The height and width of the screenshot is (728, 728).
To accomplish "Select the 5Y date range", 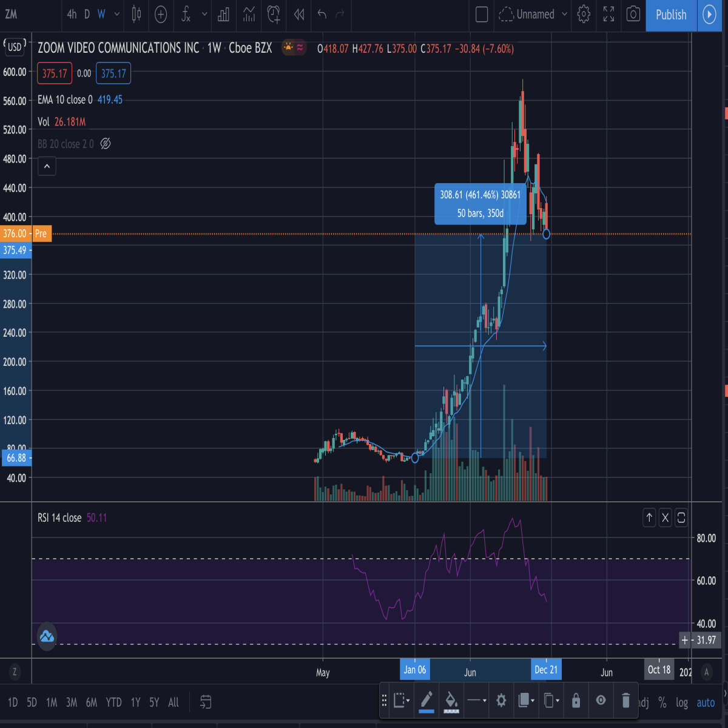I will click(x=154, y=703).
